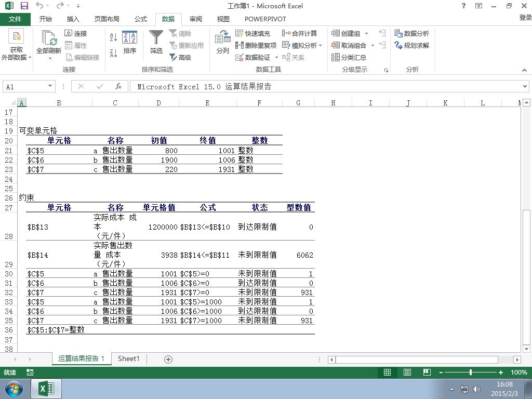This screenshot has width=532, height=399.
Task: Click Remove Duplicates (删除重复项)
Action: (x=256, y=45)
